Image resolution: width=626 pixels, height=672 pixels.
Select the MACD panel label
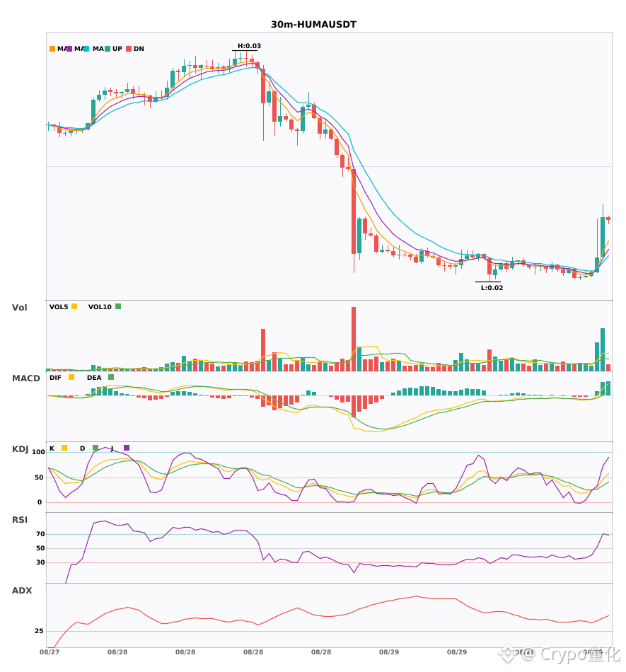[25, 378]
